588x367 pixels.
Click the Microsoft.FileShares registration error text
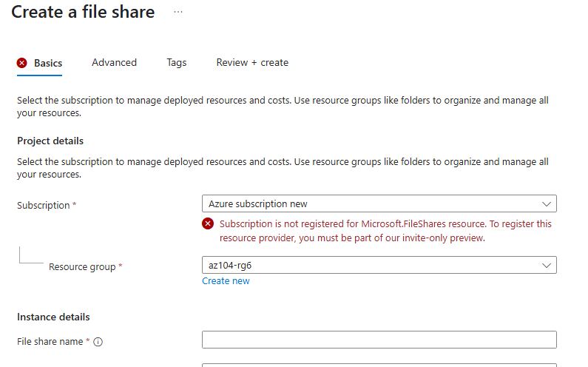click(x=385, y=230)
